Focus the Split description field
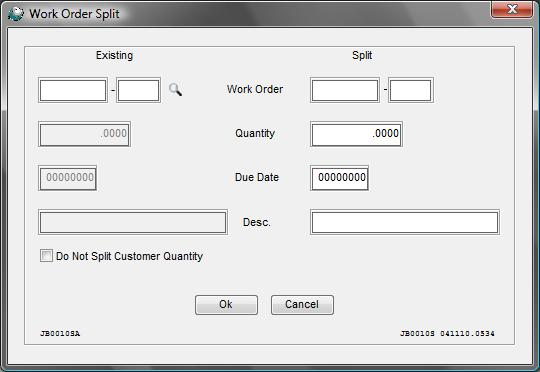 click(405, 222)
